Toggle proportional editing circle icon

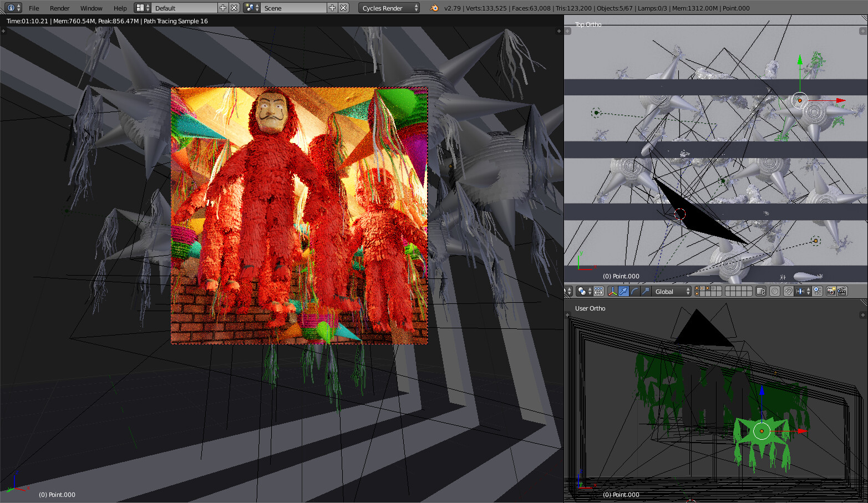pos(775,291)
